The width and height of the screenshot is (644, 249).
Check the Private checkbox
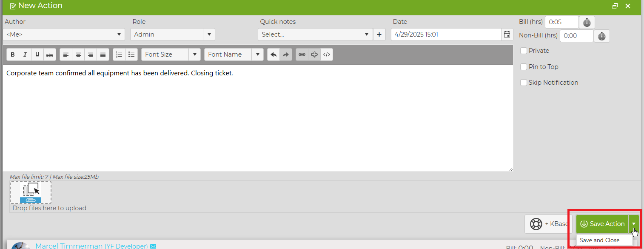coord(524,51)
